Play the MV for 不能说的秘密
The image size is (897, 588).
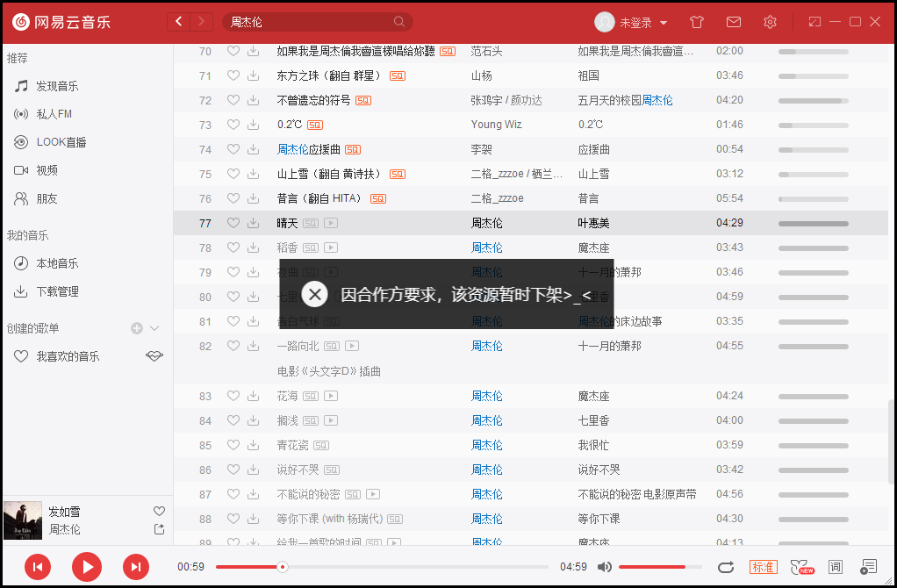[373, 494]
